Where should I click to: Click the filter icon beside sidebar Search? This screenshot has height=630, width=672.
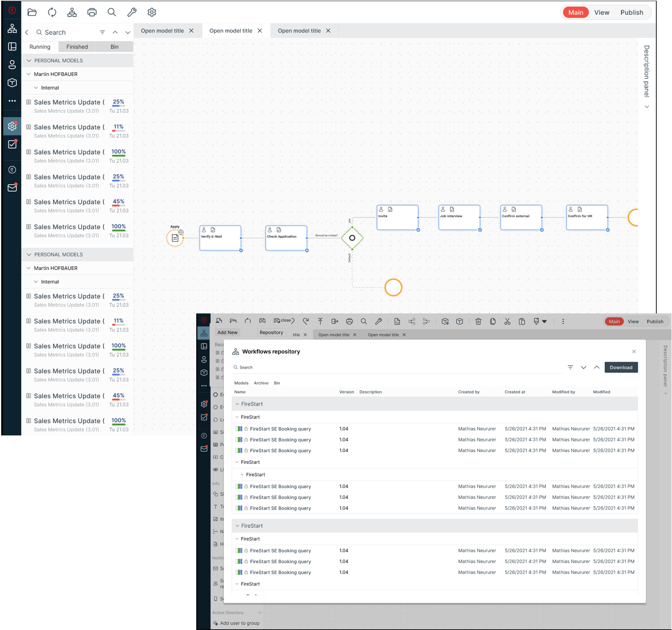click(x=103, y=32)
